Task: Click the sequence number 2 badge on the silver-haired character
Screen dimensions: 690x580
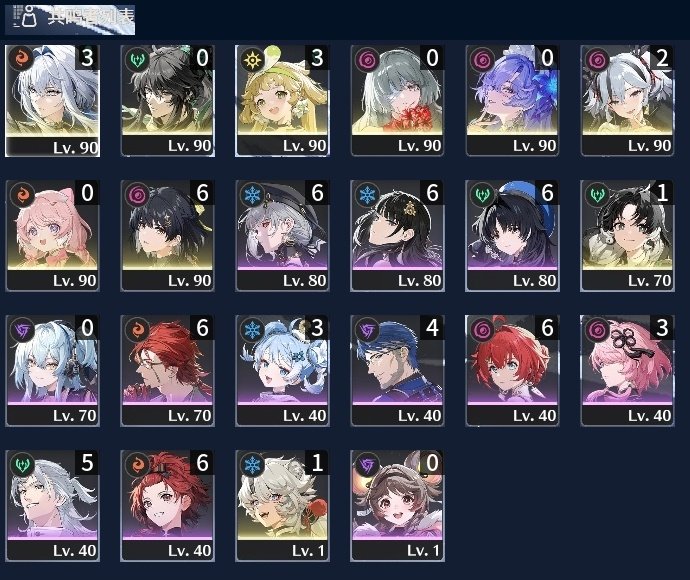Action: [x=661, y=58]
